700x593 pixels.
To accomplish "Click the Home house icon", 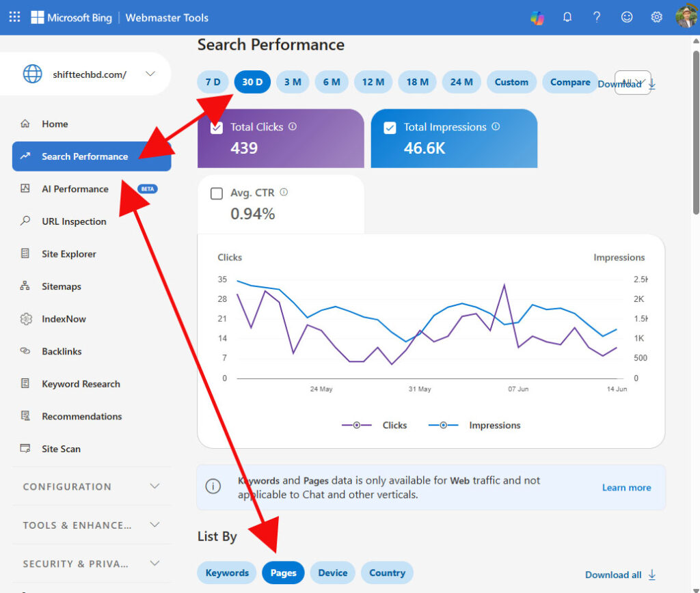I will click(x=25, y=124).
